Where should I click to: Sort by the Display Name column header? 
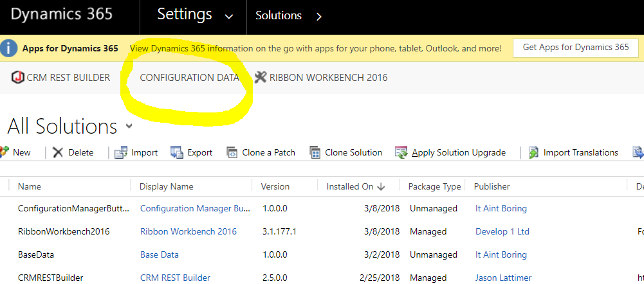tap(167, 187)
